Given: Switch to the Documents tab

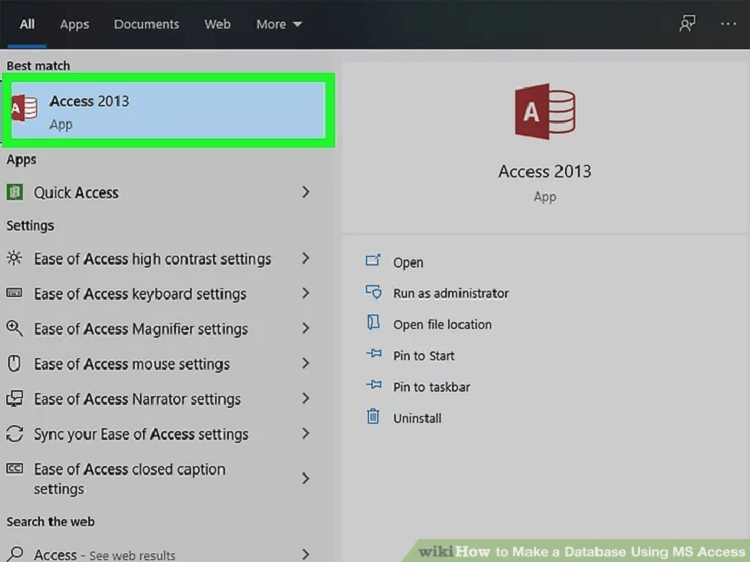Looking at the screenshot, I should (x=146, y=24).
